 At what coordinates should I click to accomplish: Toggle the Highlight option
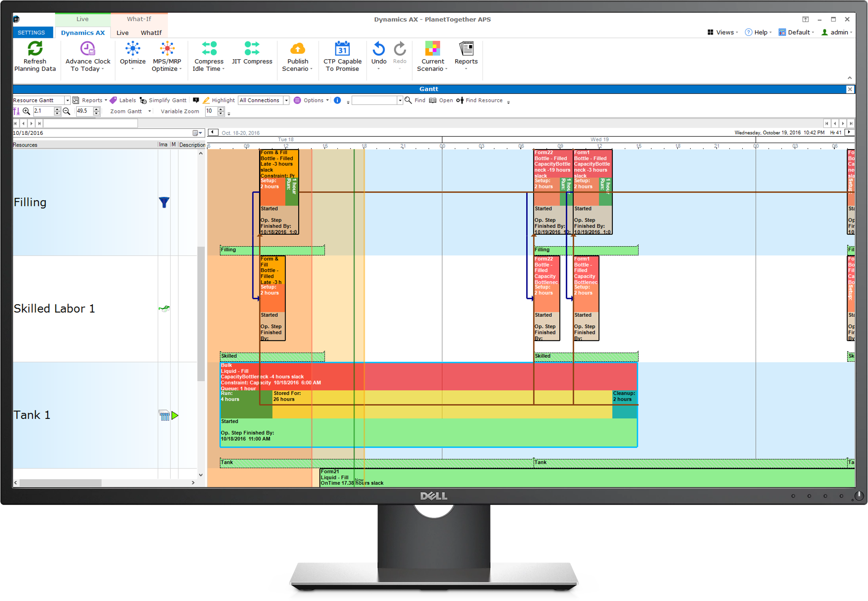click(219, 100)
